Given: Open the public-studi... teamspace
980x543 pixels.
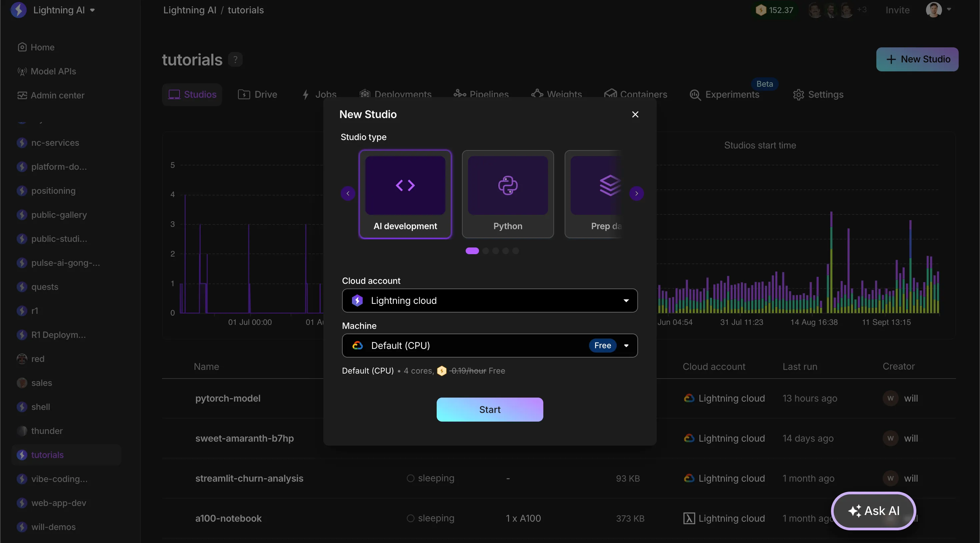Looking at the screenshot, I should (52, 239).
